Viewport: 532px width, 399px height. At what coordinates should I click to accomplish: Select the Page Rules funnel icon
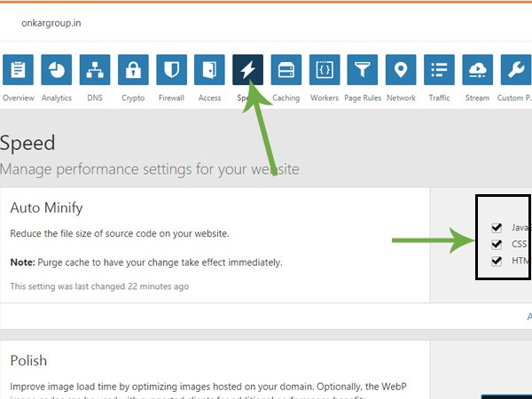pos(363,69)
